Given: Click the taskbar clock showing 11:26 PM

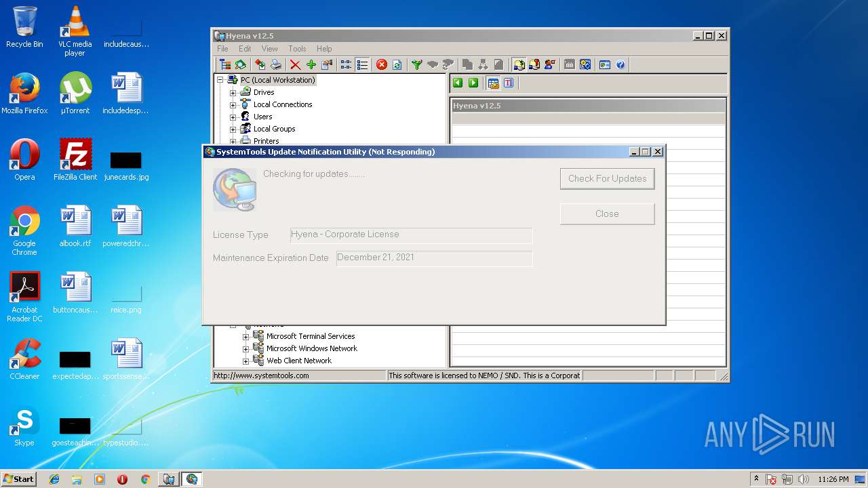Looking at the screenshot, I should pos(833,479).
